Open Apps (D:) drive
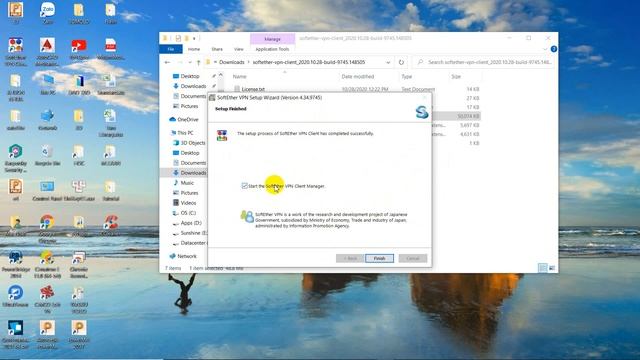Image resolution: width=640 pixels, height=360 pixels. point(191,223)
